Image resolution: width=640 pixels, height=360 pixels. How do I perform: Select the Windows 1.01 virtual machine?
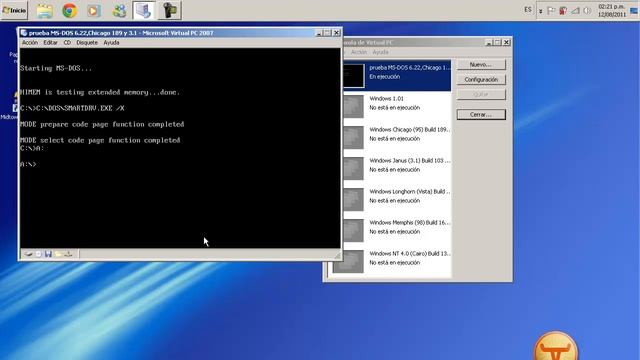pyautogui.click(x=397, y=106)
